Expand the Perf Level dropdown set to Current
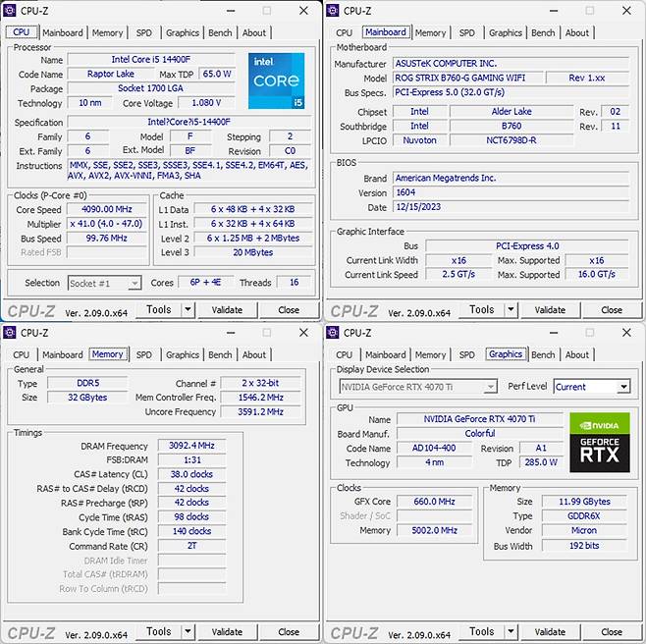646x644 pixels. click(591, 387)
